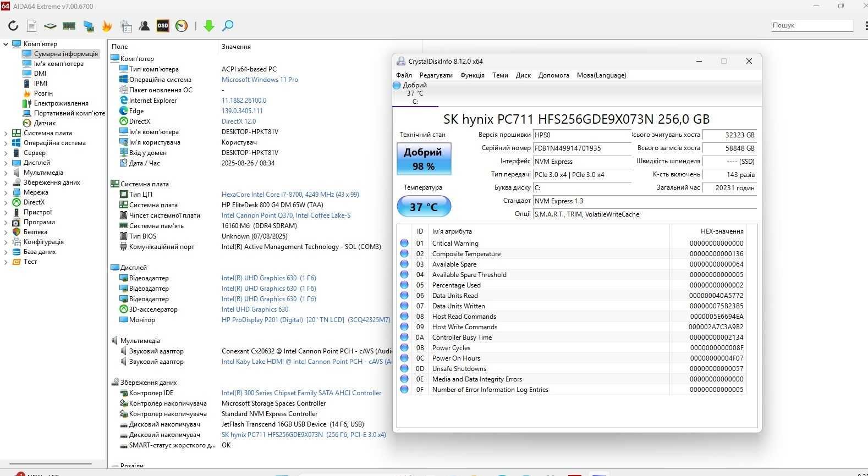
Task: Click the Edge browser icon in list
Action: coord(124,111)
